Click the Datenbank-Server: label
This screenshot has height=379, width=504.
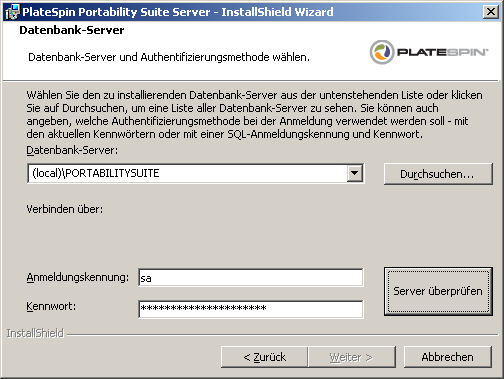coord(72,150)
